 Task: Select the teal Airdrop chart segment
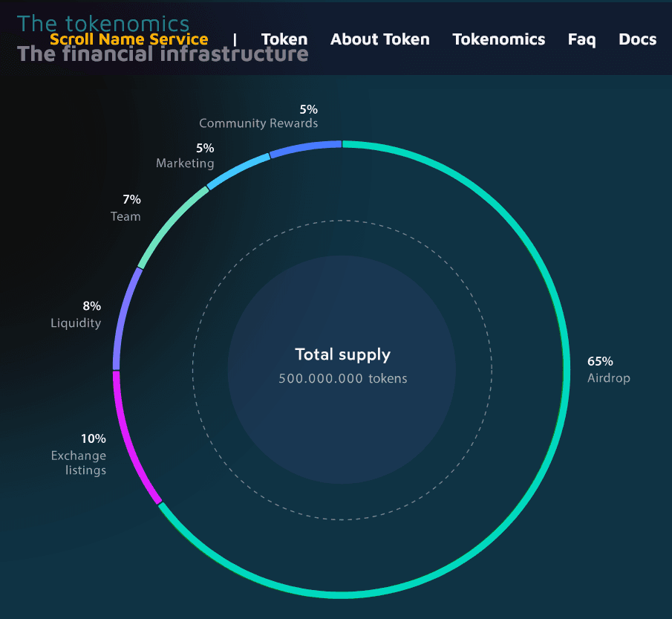pos(565,369)
